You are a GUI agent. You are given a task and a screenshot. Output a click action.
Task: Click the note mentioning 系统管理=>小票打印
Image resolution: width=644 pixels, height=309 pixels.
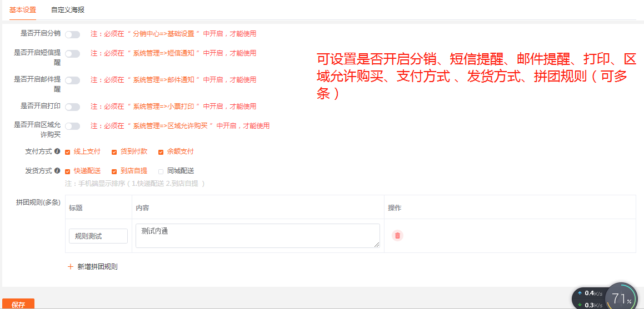click(173, 107)
